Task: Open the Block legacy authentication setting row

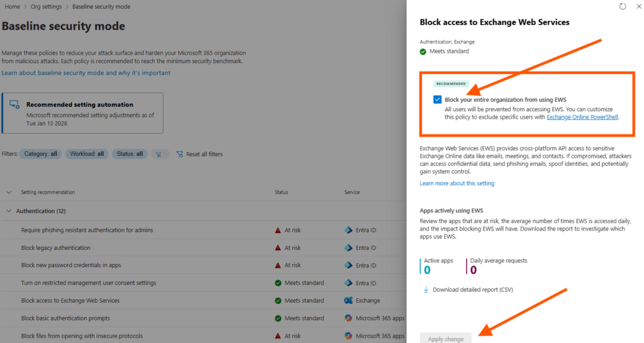Action: 55,248
